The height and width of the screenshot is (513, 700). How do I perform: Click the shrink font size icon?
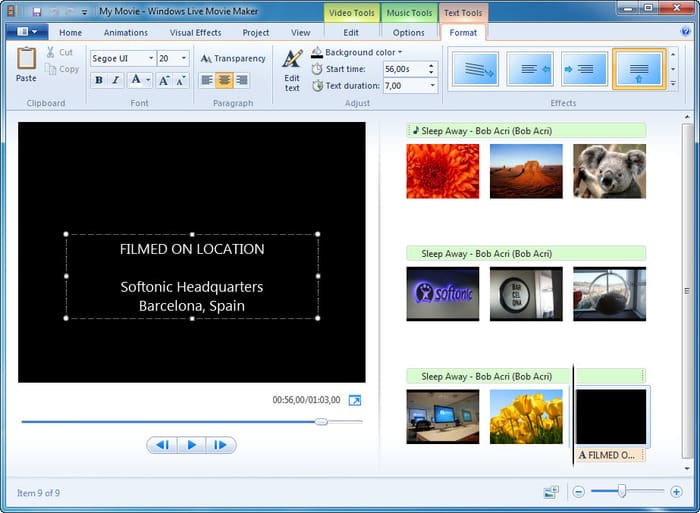pos(182,80)
